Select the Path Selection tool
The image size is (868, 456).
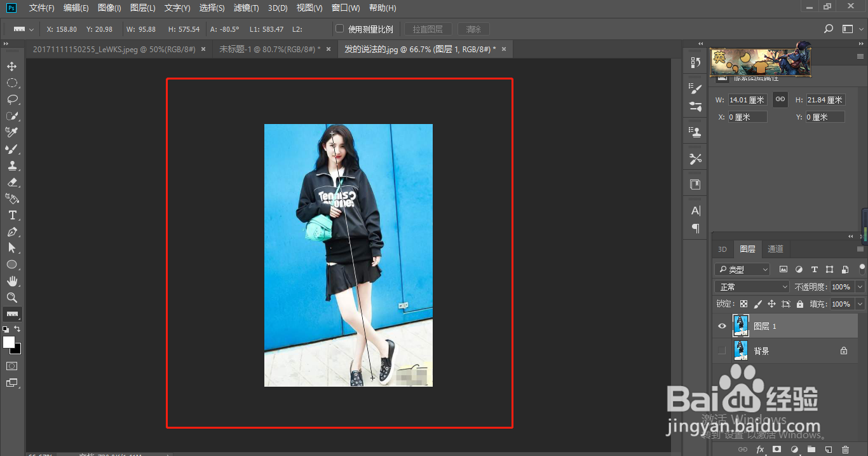[x=12, y=248]
